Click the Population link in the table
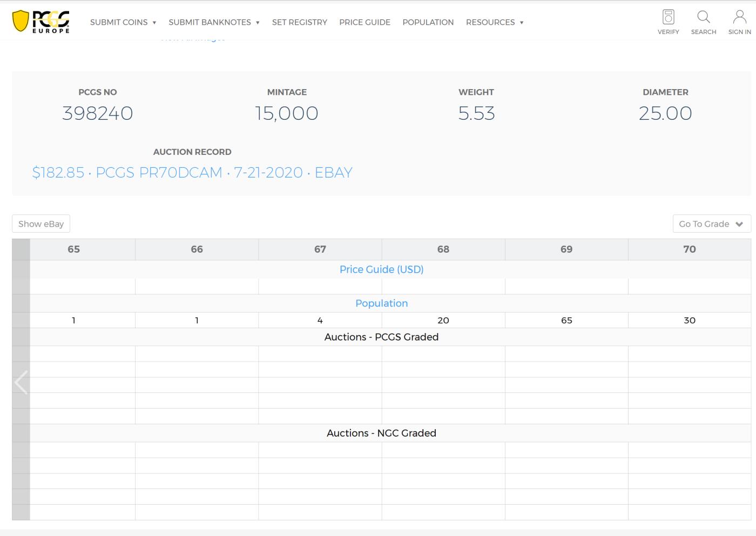 [x=381, y=303]
